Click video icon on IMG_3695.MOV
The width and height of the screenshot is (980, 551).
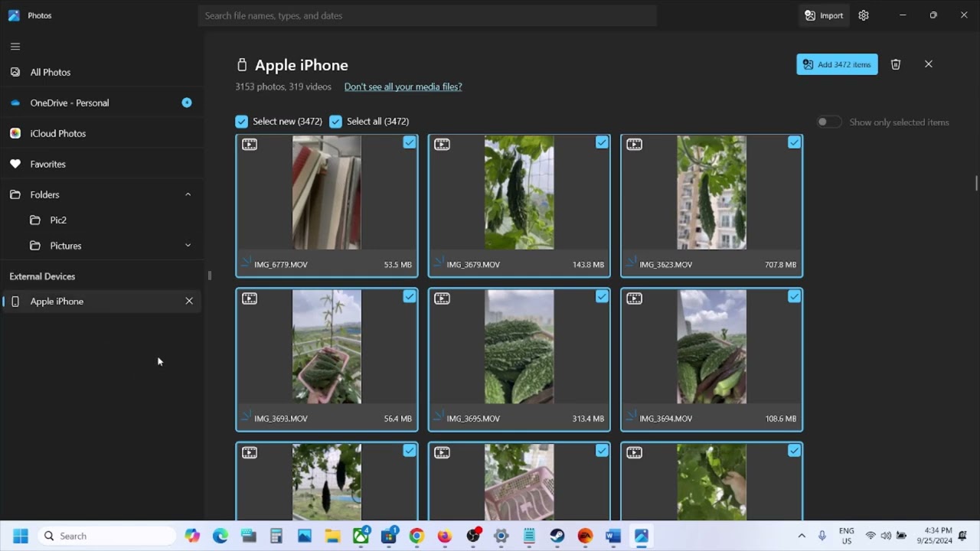click(442, 298)
